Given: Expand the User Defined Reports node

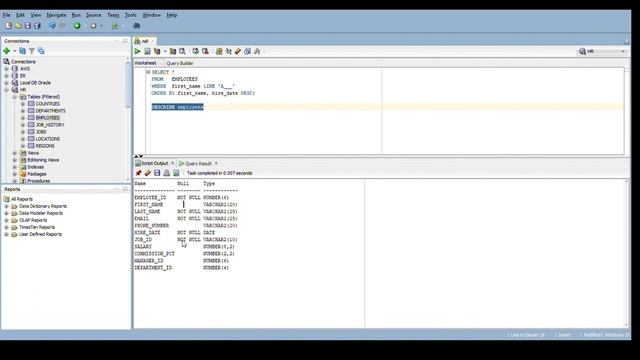Looking at the screenshot, I should 7,234.
